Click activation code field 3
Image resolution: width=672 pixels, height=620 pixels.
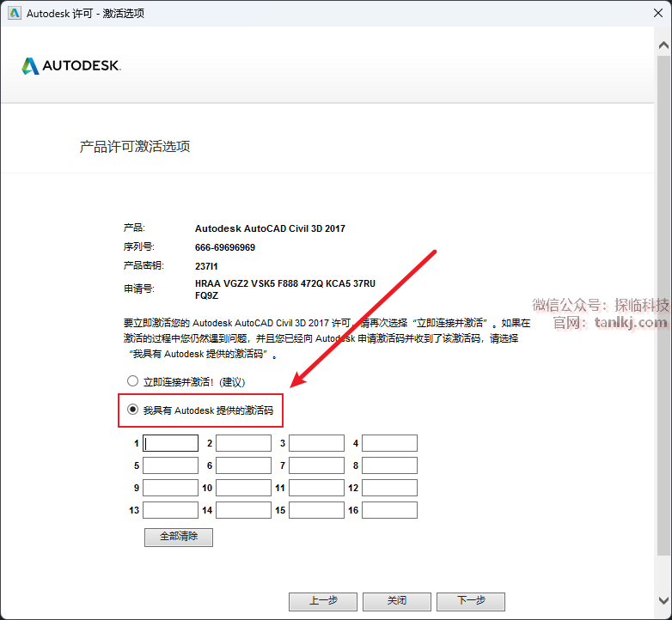317,443
